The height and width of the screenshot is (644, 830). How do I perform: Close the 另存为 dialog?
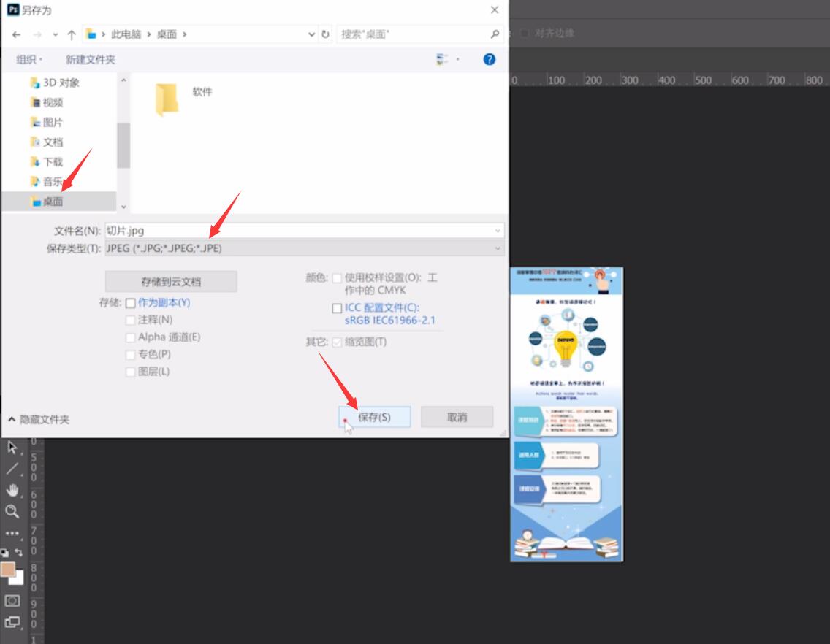pos(495,9)
